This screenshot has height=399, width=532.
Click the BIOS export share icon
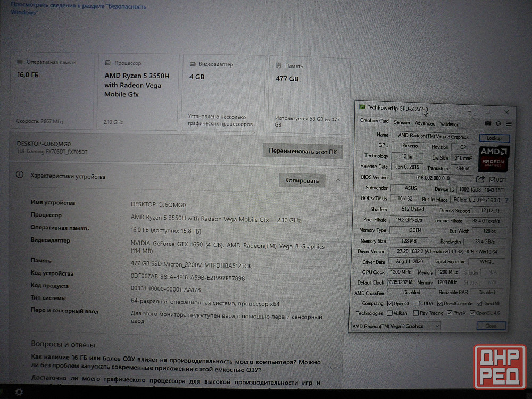tap(480, 179)
